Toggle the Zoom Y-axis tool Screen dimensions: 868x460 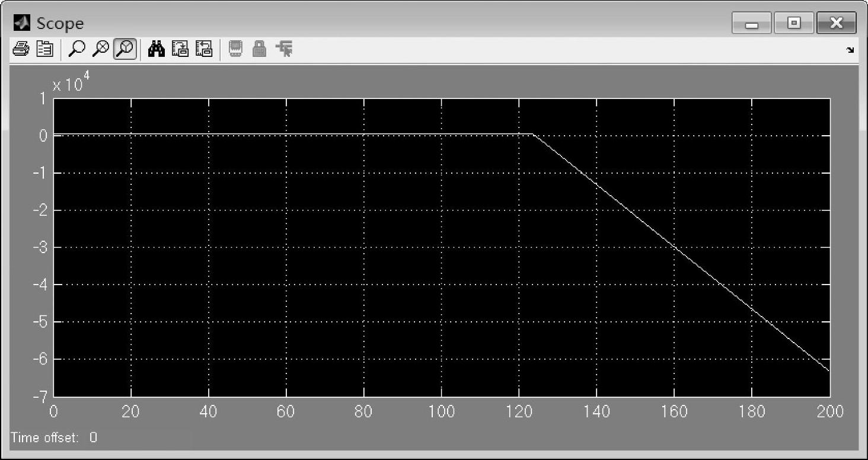tap(125, 49)
